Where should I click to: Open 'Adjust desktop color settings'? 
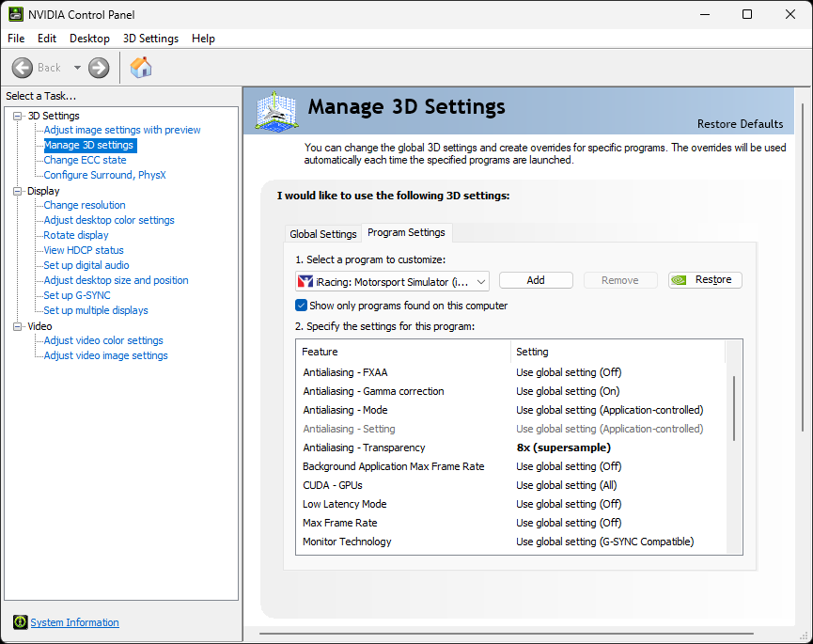tap(109, 220)
